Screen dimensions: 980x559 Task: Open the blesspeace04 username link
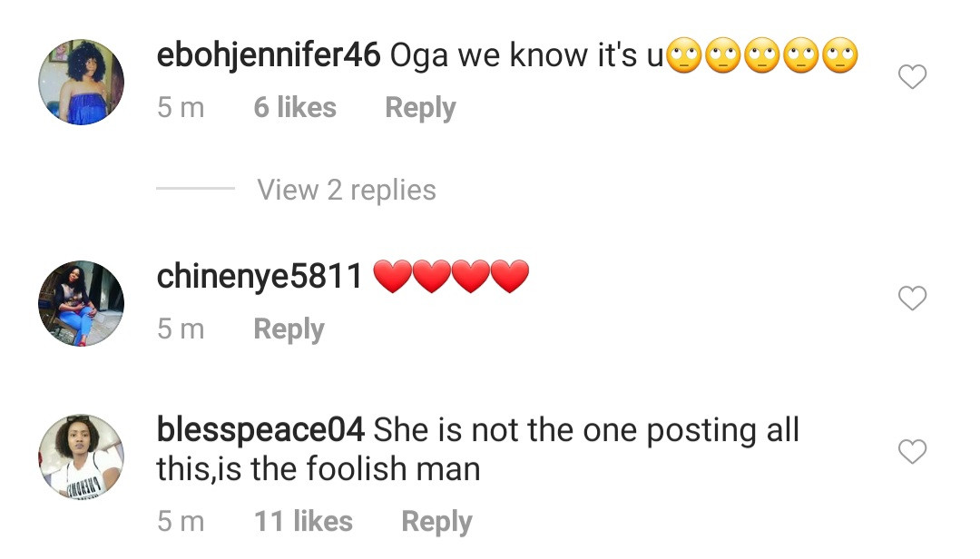[260, 429]
